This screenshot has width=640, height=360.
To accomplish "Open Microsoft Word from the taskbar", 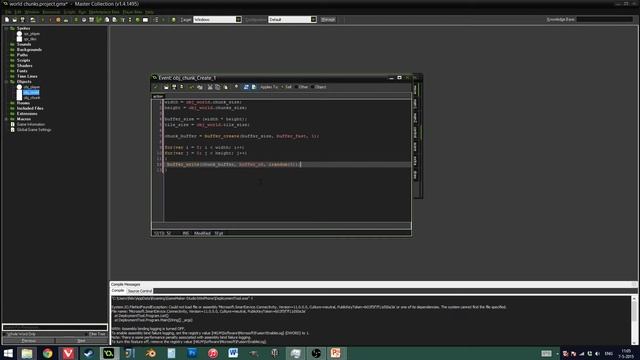I will (x=233, y=353).
